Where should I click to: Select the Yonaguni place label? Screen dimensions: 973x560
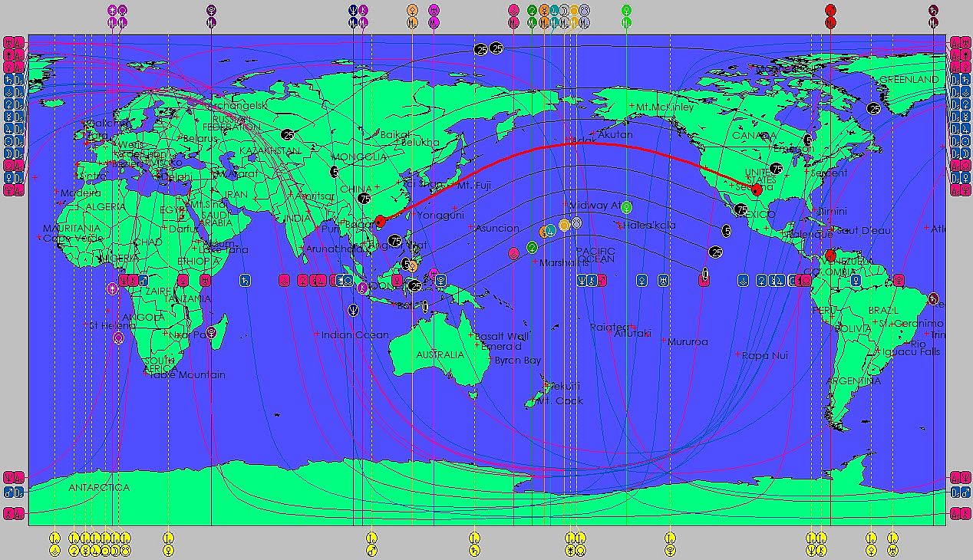[x=442, y=216]
